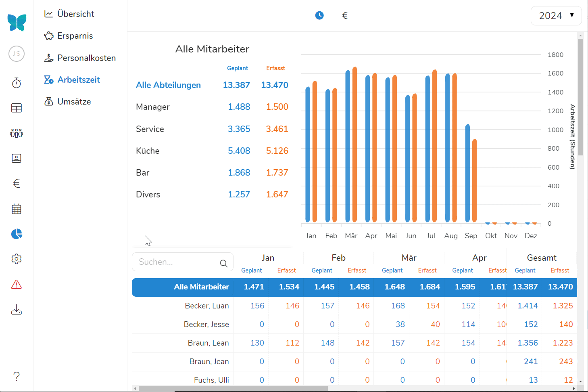Open the team group icon in the sidebar
This screenshot has width=588, height=392.
click(x=17, y=133)
